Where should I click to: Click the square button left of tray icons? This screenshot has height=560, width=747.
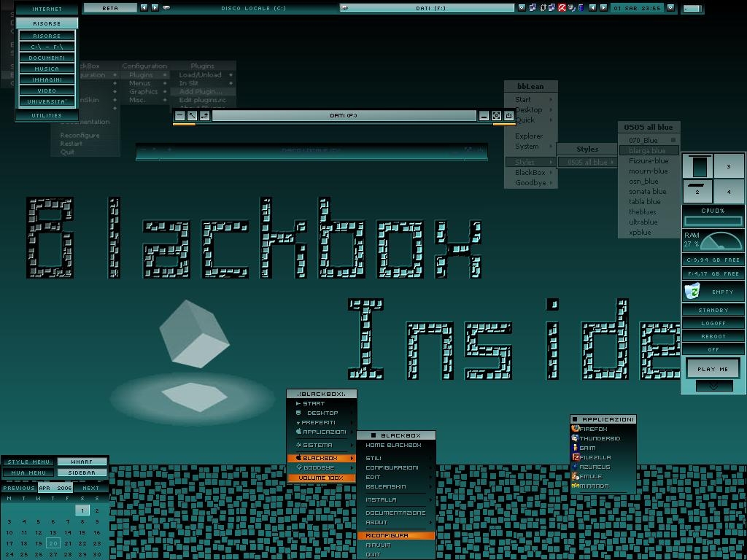pos(522,7)
